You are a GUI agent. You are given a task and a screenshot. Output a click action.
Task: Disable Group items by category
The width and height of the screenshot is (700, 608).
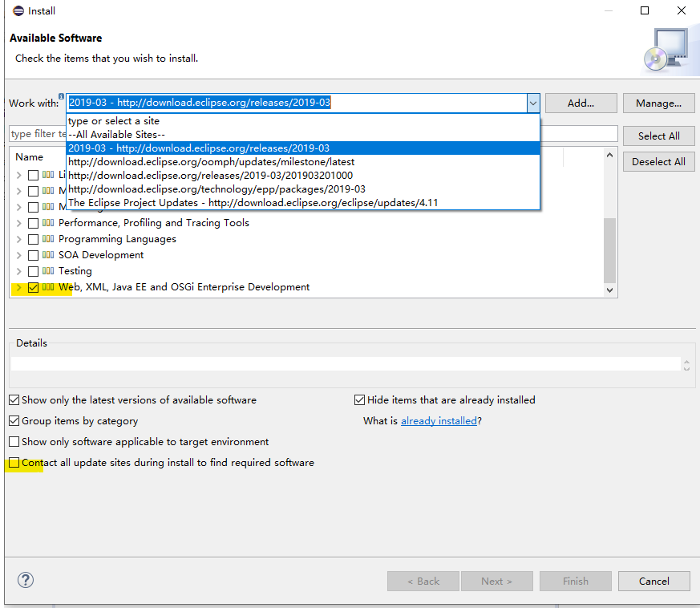(14, 421)
